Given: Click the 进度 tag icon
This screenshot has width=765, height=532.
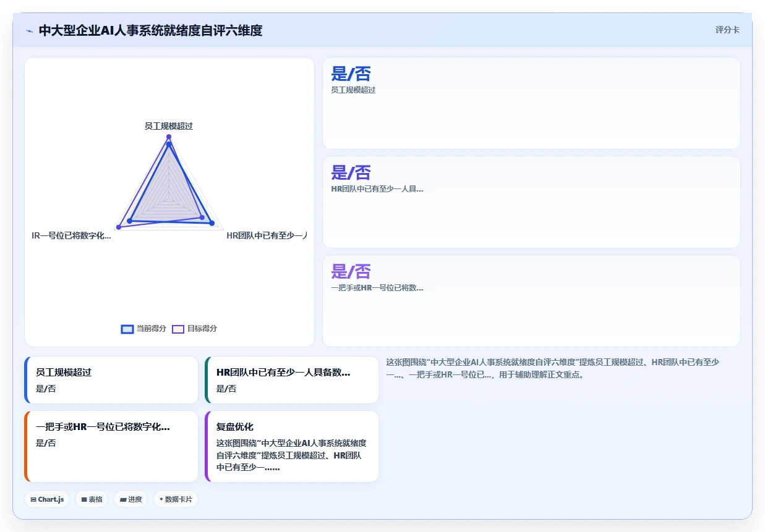Looking at the screenshot, I should coord(123,499).
